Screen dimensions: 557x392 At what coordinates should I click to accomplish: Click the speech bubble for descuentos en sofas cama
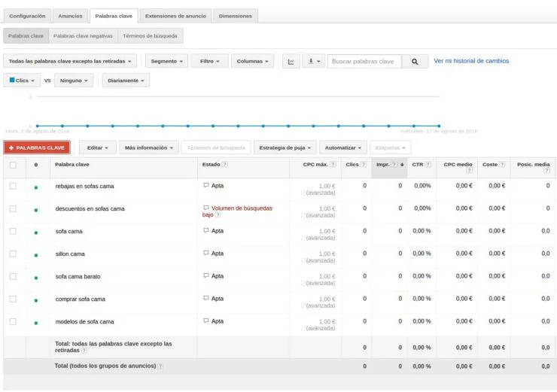(206, 208)
